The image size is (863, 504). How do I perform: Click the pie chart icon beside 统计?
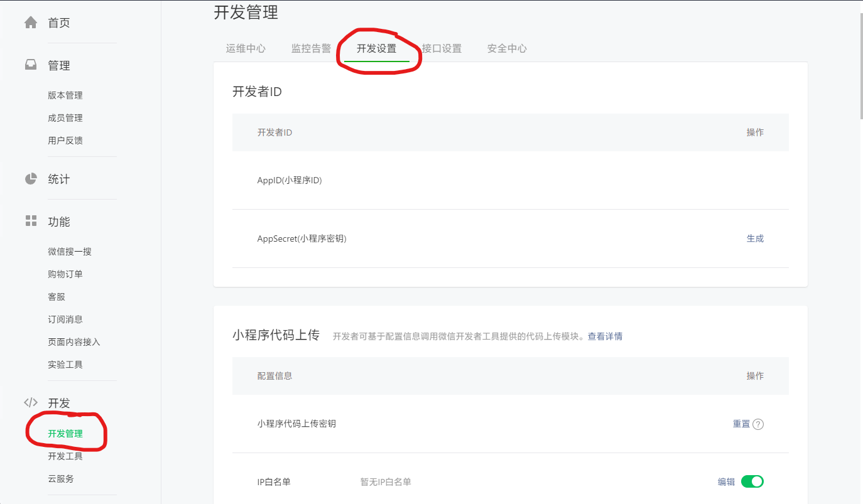(31, 179)
